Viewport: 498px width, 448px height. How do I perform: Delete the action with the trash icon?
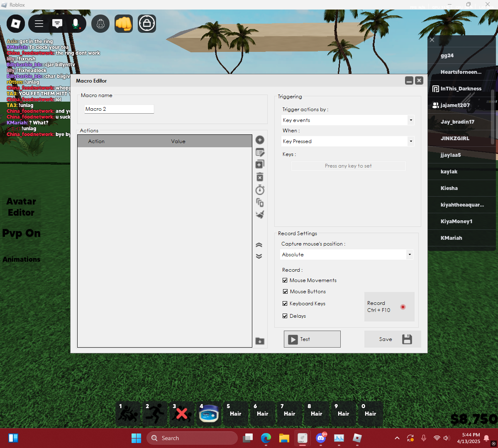point(260,177)
